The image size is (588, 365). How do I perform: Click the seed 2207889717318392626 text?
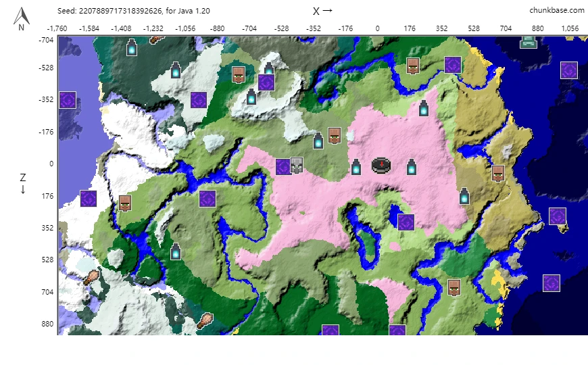point(134,11)
